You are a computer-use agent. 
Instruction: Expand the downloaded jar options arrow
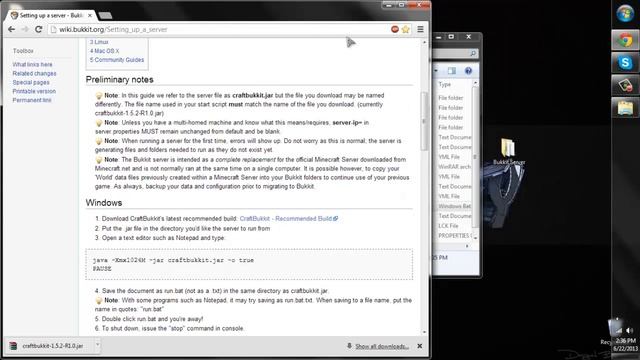tap(97, 345)
